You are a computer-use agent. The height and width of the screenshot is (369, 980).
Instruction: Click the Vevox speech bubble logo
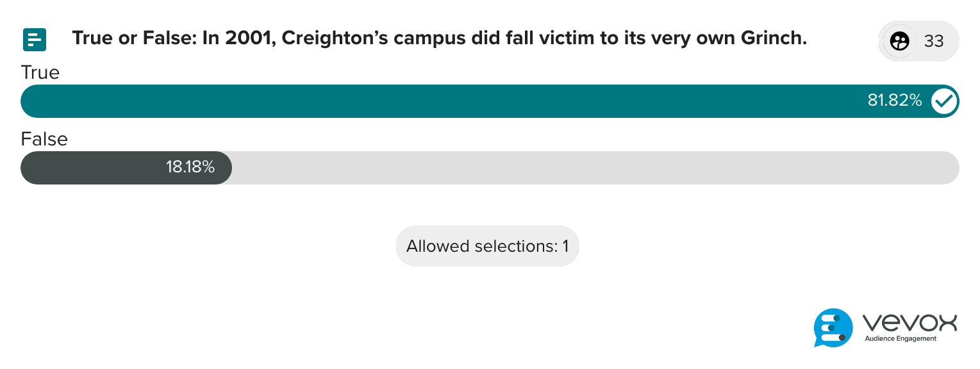pyautogui.click(x=833, y=327)
